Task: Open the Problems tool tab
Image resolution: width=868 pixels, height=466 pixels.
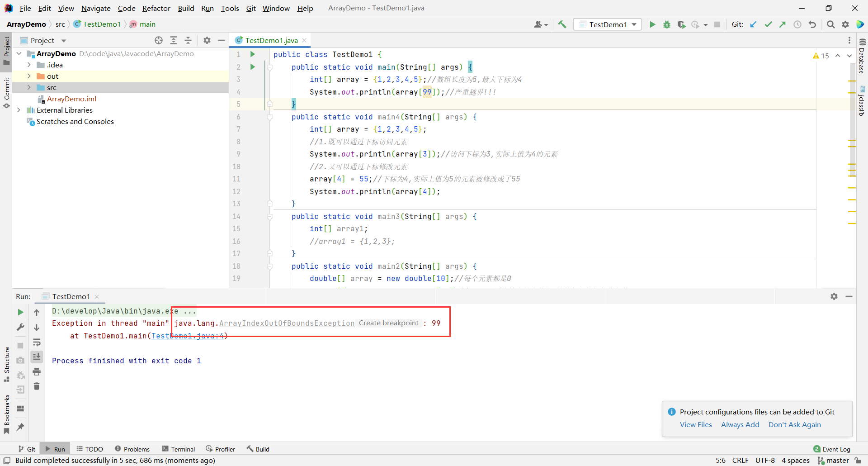Action: pos(132,449)
